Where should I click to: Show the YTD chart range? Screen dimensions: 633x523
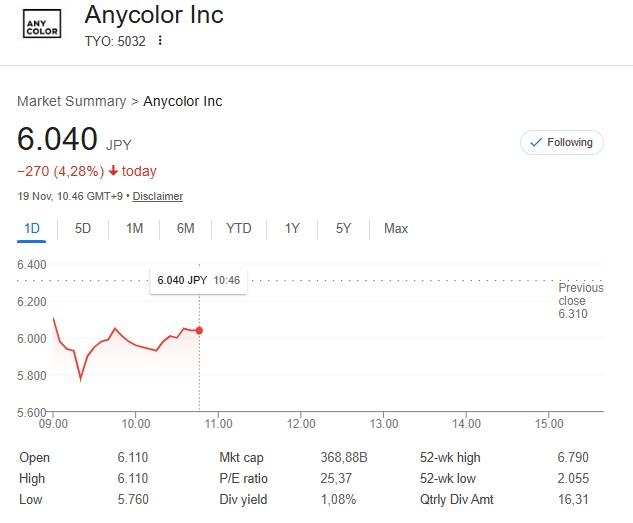(239, 228)
